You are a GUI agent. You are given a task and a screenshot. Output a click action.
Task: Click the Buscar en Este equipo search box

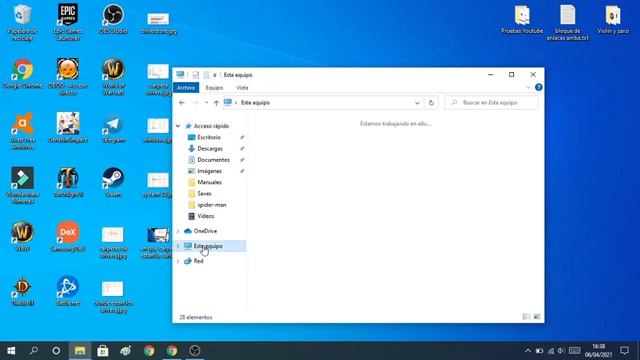click(x=491, y=103)
